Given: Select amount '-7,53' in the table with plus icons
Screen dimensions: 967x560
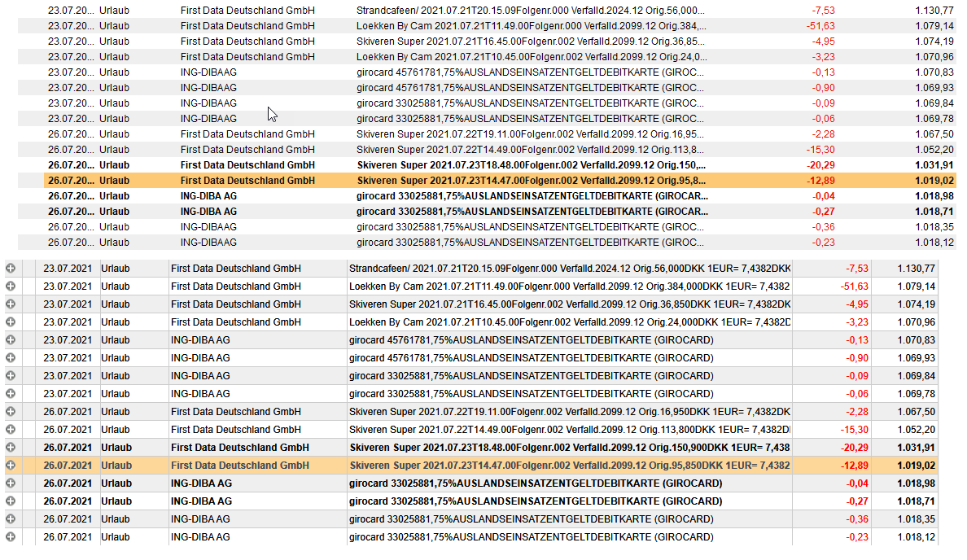Looking at the screenshot, I should pos(856,269).
